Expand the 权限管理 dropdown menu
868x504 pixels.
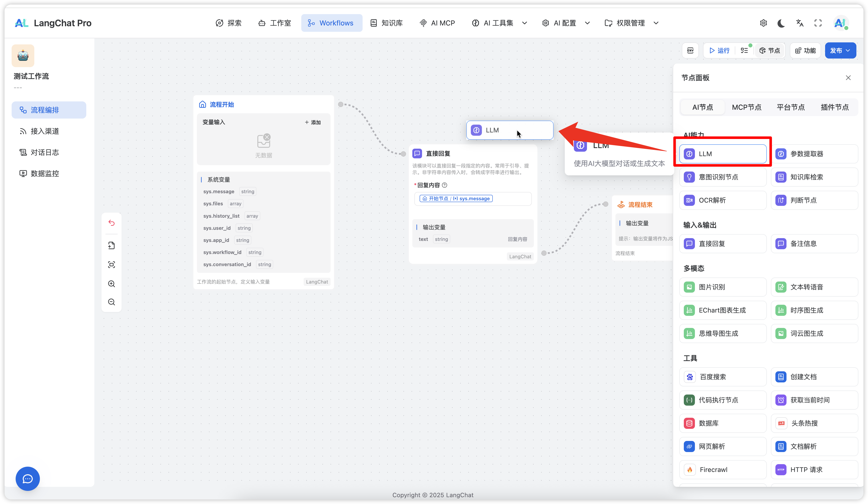click(x=631, y=23)
